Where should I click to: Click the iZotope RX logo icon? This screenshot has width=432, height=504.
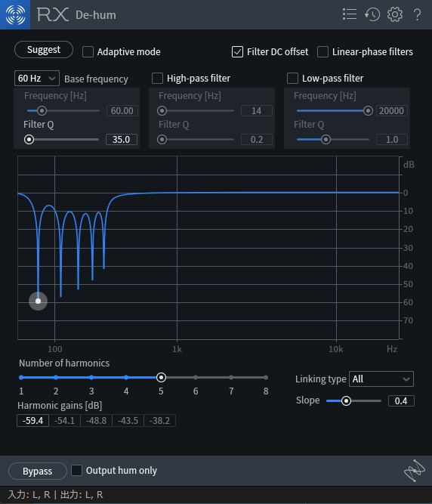[15, 14]
